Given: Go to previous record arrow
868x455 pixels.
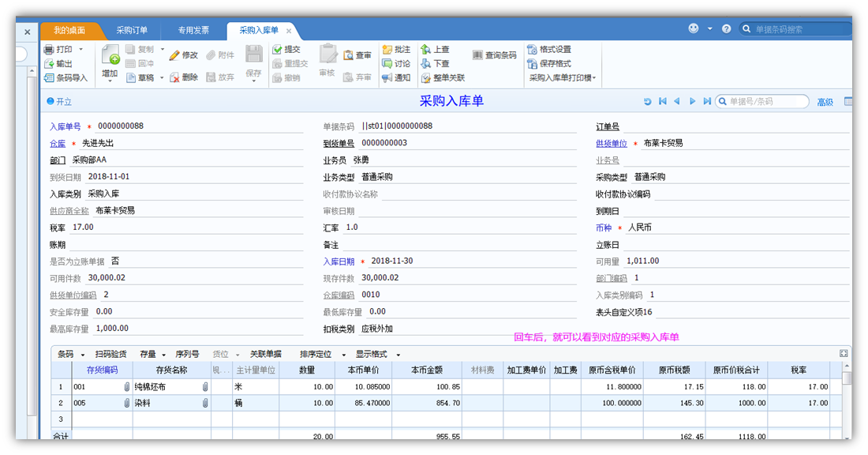Looking at the screenshot, I should [x=677, y=101].
